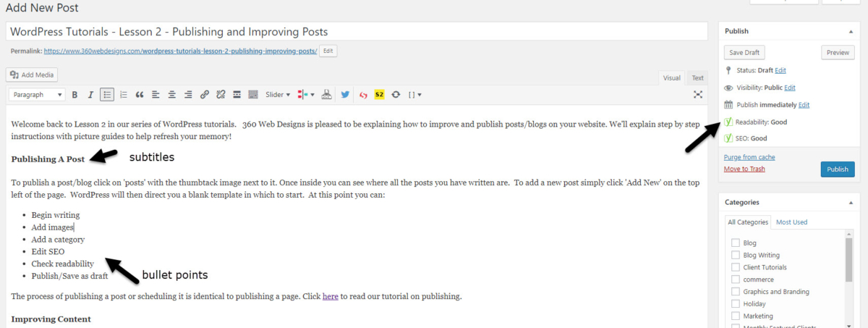The image size is (868, 328).
Task: Select the Most Used categories tab
Action: click(x=791, y=222)
